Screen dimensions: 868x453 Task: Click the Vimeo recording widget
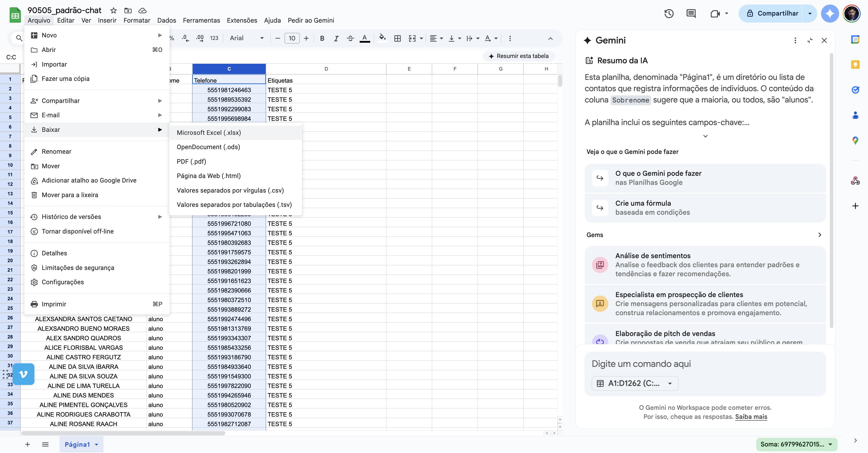point(23,374)
